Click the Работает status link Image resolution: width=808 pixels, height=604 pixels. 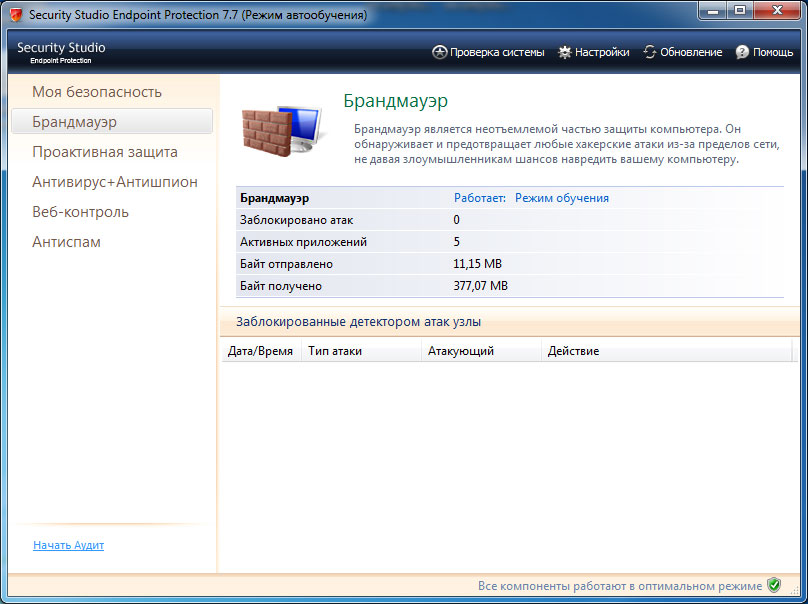tap(481, 197)
